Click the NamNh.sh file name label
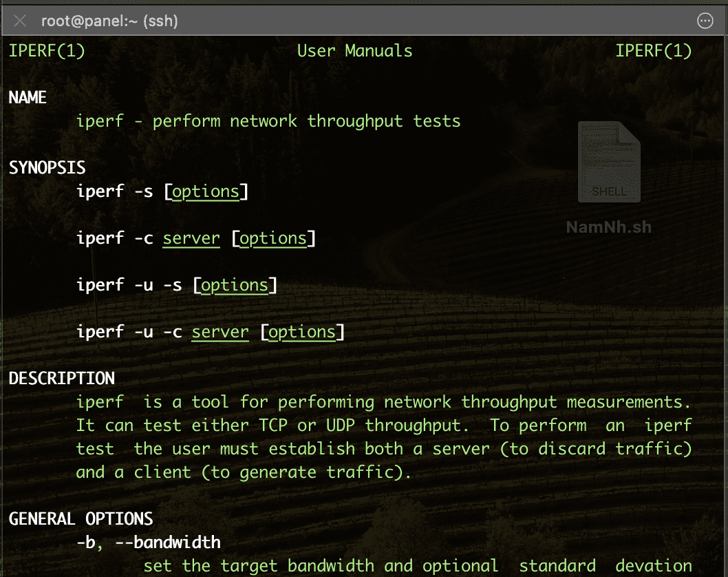 coord(608,227)
